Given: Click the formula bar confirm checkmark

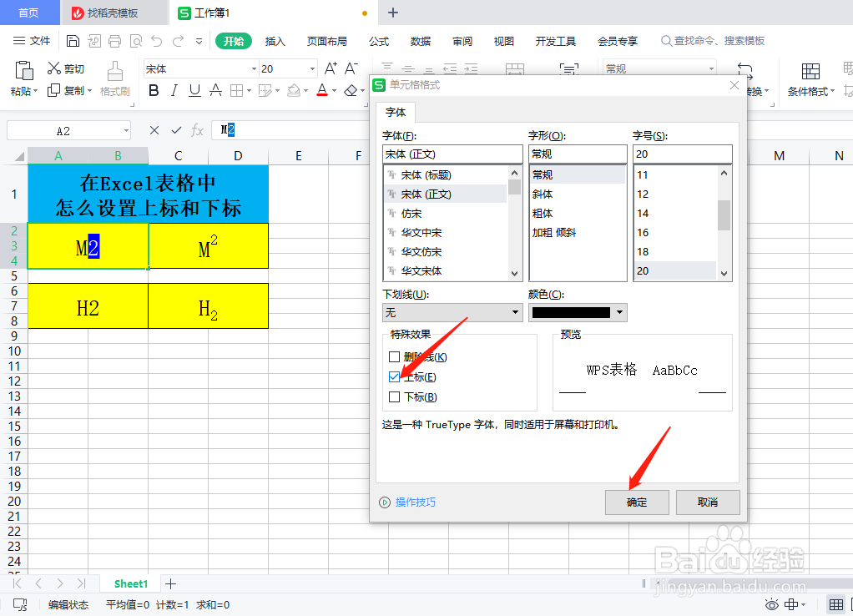Looking at the screenshot, I should point(176,130).
